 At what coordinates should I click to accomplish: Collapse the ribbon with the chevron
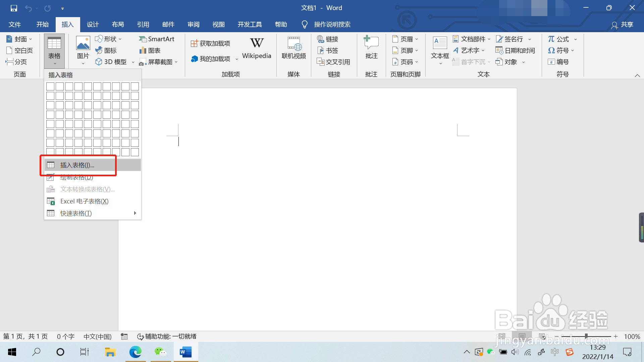point(637,76)
